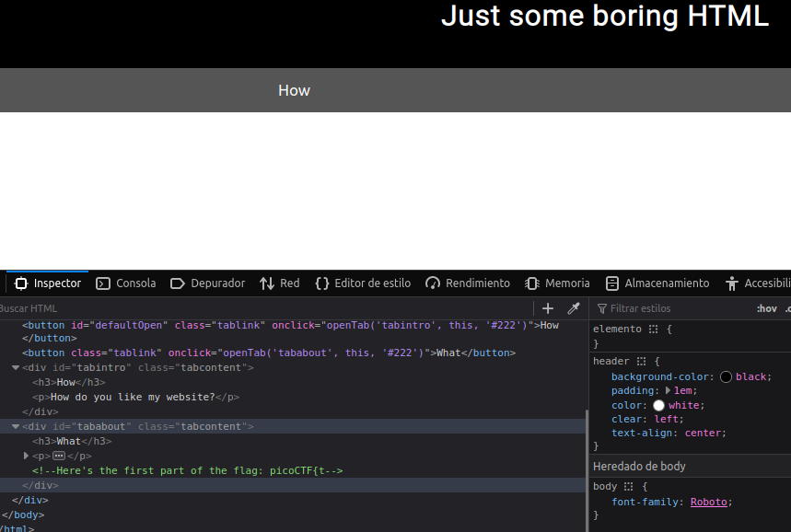The height and width of the screenshot is (532, 791).
Task: Click the ellipsis badge inside the p element
Action: pos(59,457)
